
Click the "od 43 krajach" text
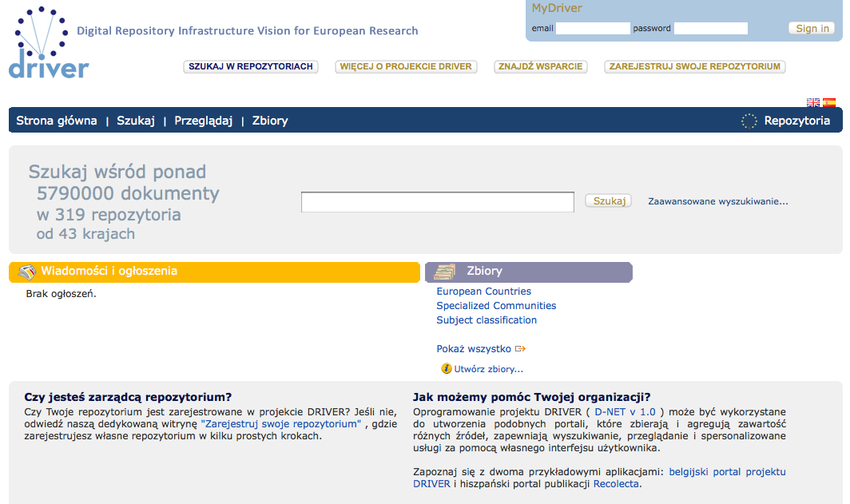[x=85, y=234]
